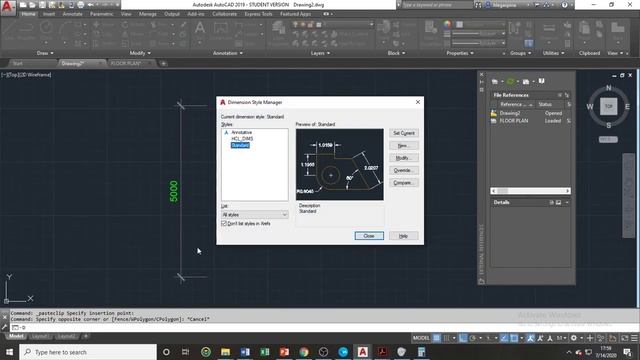
Task: Open the List All styles dropdown
Action: (x=255, y=215)
